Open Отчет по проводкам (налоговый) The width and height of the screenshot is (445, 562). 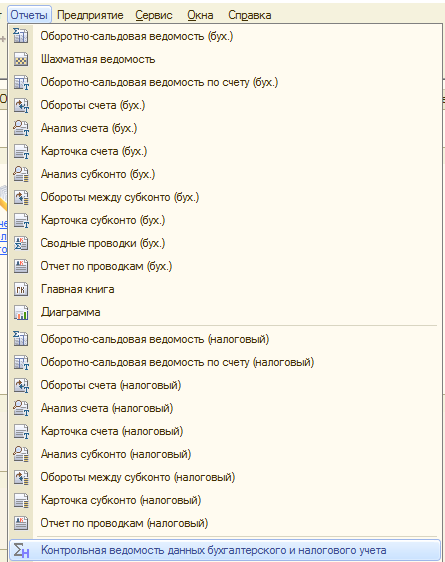point(225,523)
